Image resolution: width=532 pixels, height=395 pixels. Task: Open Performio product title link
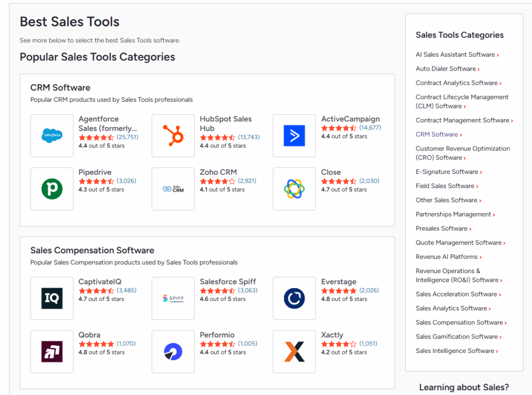click(217, 335)
